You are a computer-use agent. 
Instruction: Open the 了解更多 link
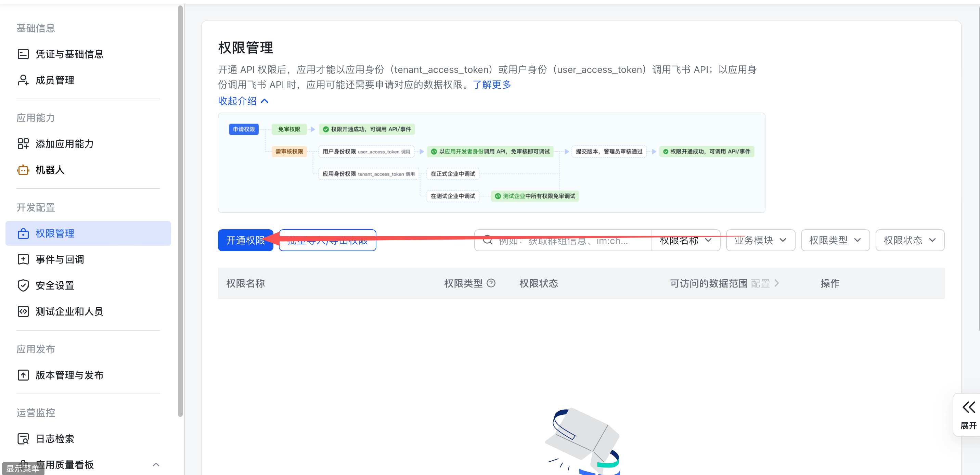492,85
